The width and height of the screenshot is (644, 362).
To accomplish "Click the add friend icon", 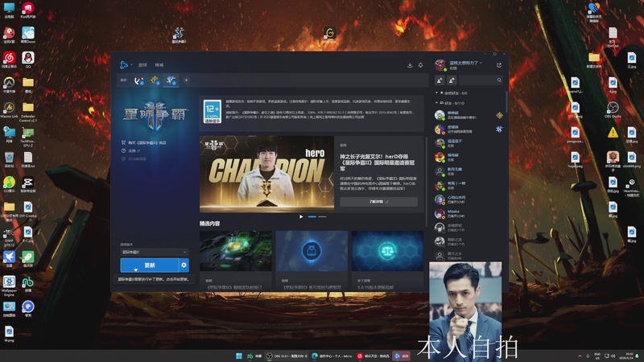I will pos(440,80).
